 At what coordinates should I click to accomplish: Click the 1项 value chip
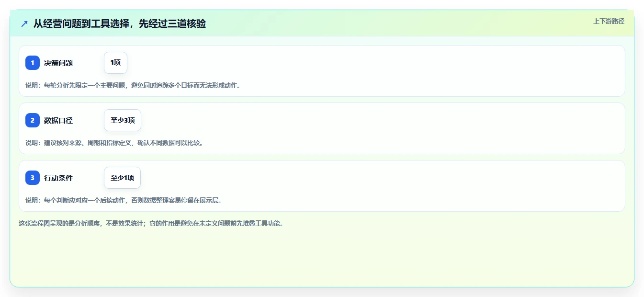pos(115,63)
